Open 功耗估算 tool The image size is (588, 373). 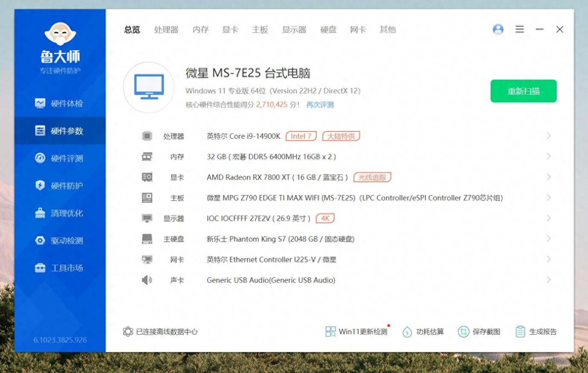point(423,332)
